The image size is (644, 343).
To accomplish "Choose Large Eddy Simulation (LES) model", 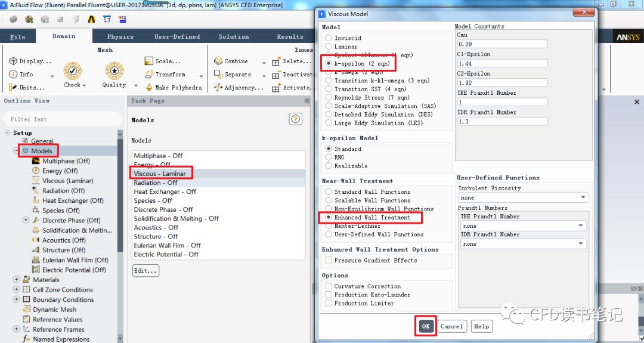I will (x=329, y=123).
